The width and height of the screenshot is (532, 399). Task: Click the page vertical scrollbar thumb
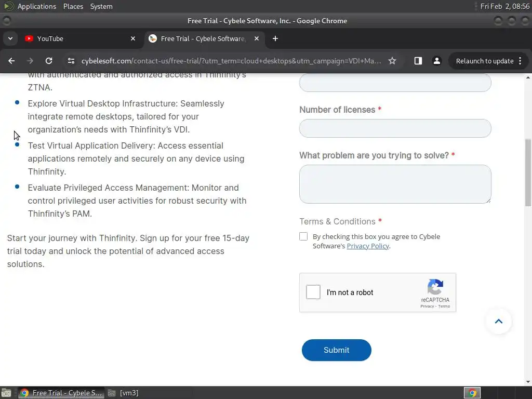[x=528, y=172]
